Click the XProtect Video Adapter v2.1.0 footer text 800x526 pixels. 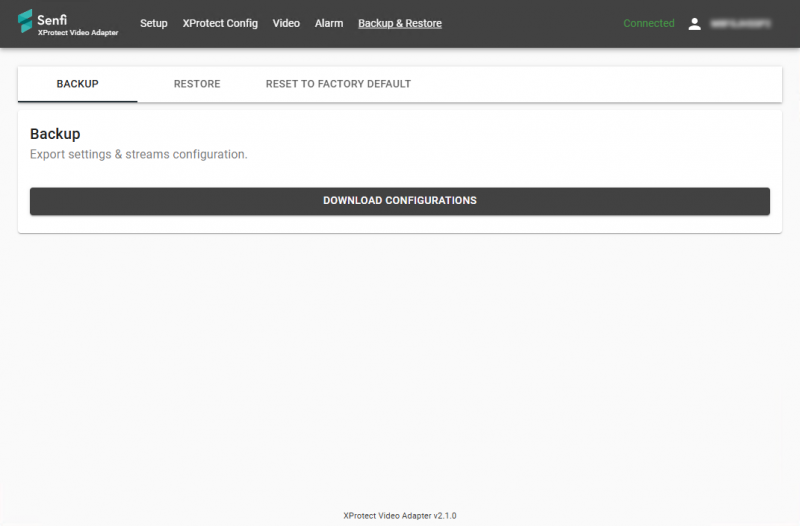point(400,516)
